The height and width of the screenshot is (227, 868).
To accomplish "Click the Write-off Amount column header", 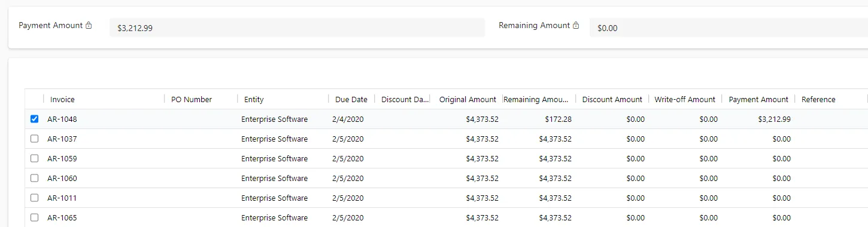I will pos(685,99).
